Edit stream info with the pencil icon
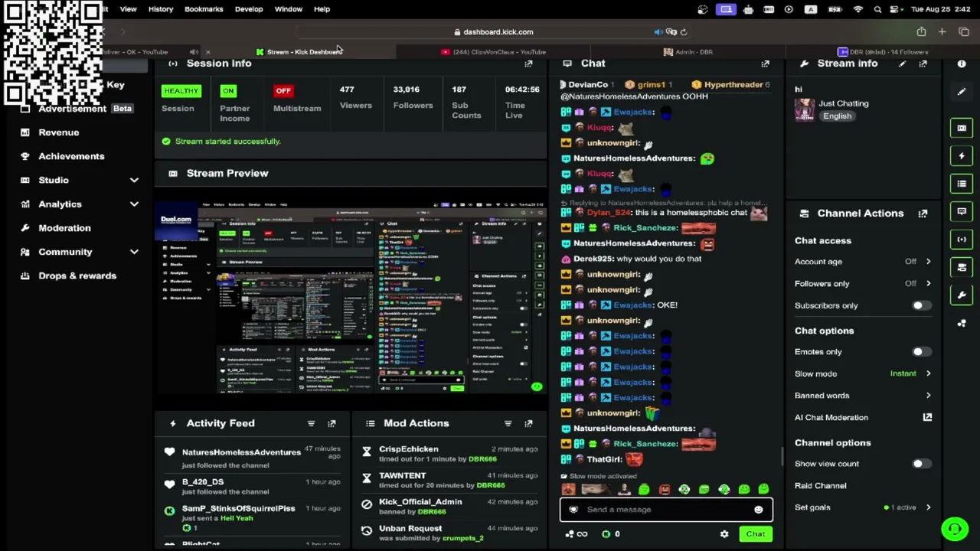The width and height of the screenshot is (980, 551). pos(902,64)
